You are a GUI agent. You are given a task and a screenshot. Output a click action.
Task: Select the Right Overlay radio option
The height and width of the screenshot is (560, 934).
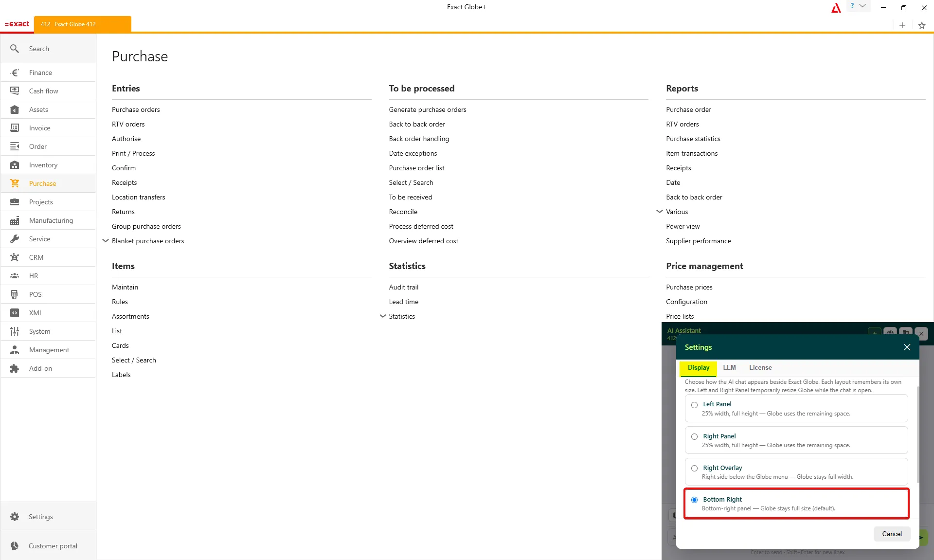694,468
